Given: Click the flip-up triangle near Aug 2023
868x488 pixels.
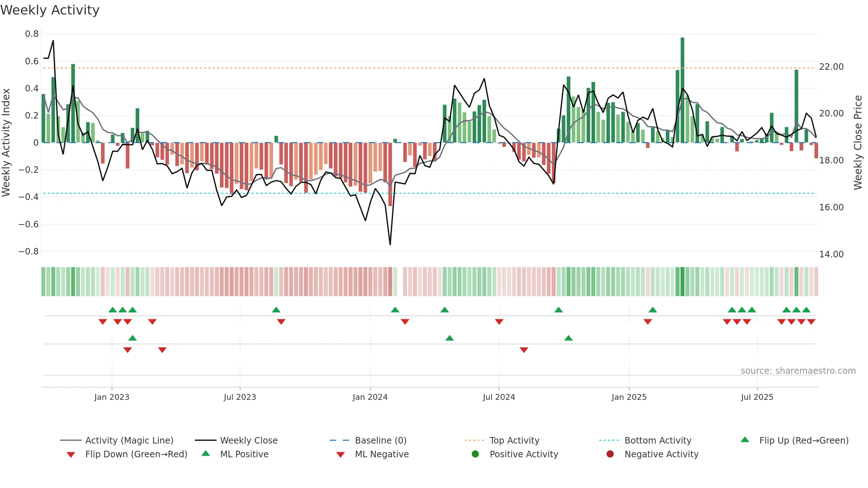Looking at the screenshot, I should pyautogui.click(x=276, y=310).
